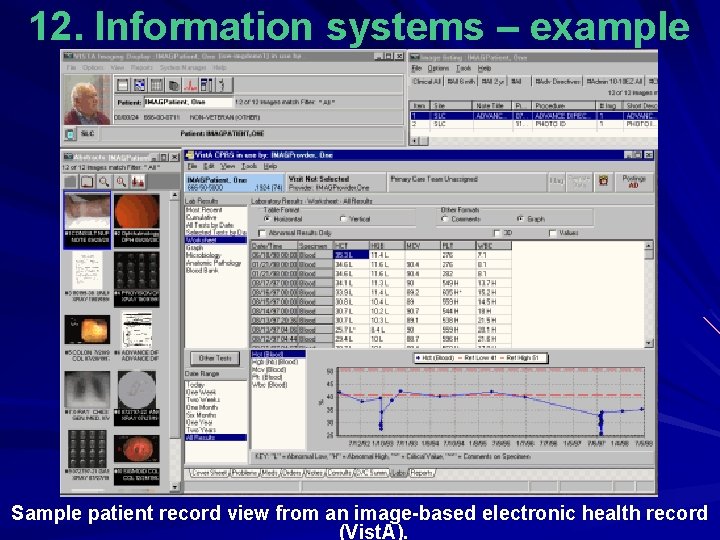Check the Abnormal Results Only checkbox

tap(262, 233)
